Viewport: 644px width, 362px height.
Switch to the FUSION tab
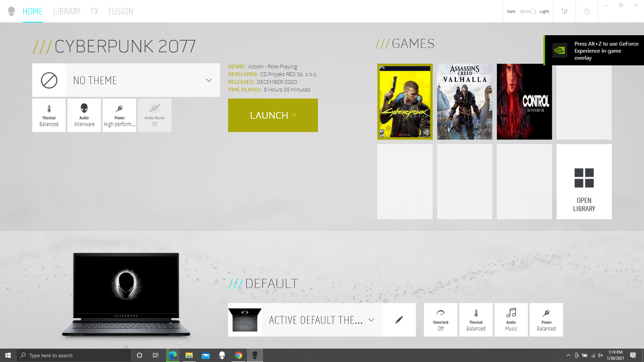click(121, 11)
